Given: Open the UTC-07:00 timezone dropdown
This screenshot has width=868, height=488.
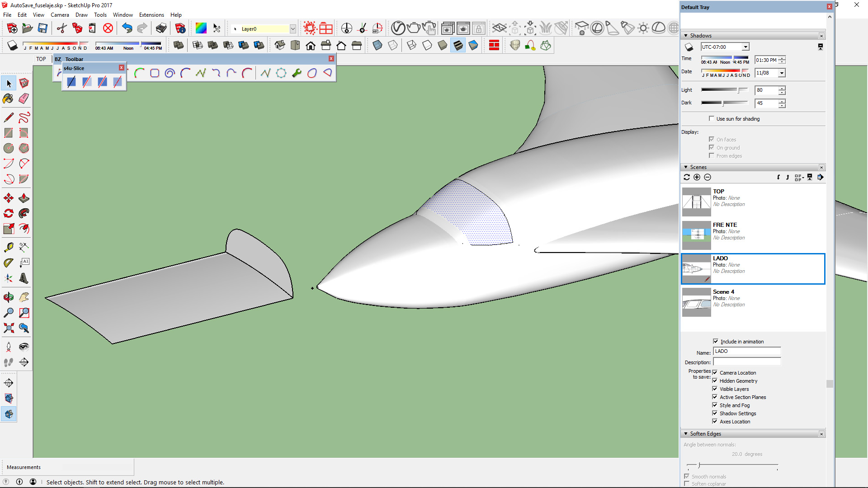Looking at the screenshot, I should (x=745, y=47).
